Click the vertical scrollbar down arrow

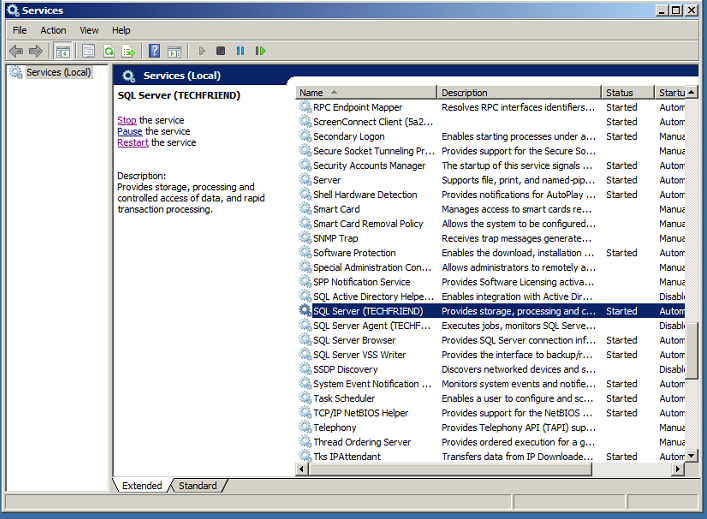[691, 456]
